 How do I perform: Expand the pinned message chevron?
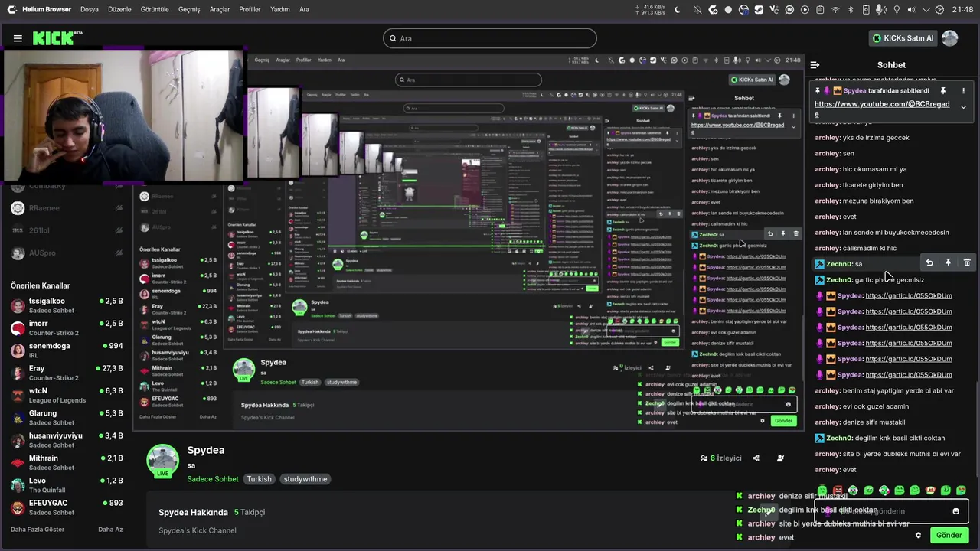coord(963,107)
